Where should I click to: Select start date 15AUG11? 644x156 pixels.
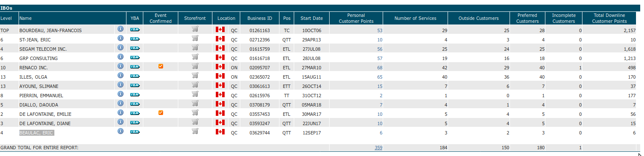point(312,77)
